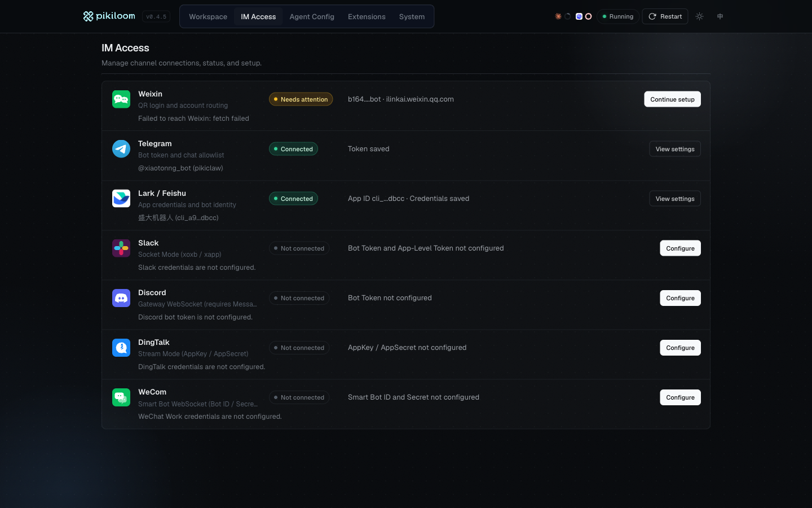Click the Weixin Needs attention badge
Screen dimensions: 812x508
[x=301, y=99]
